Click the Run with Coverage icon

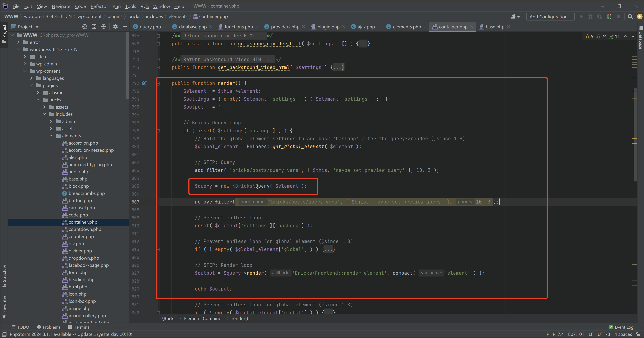[599, 17]
